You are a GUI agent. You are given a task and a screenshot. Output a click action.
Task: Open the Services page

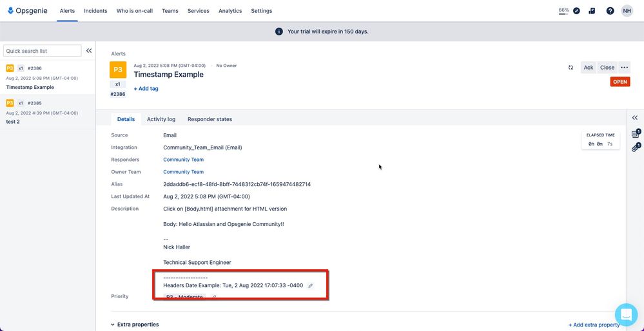click(199, 11)
